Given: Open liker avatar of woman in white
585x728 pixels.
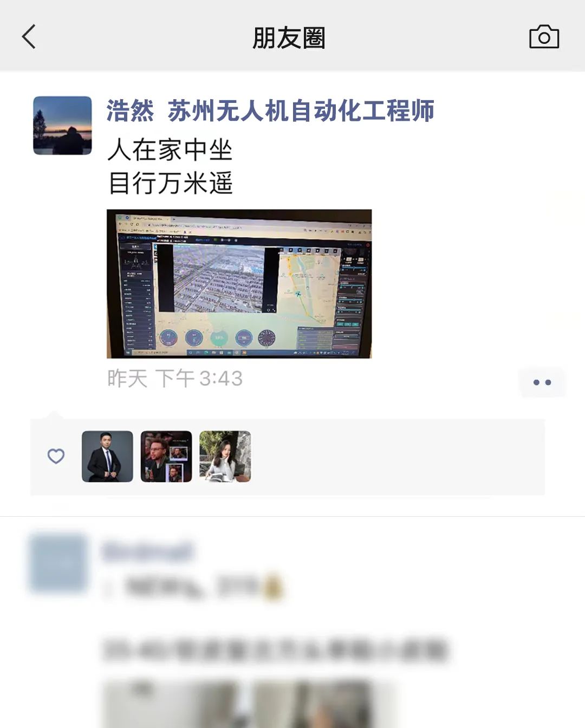Looking at the screenshot, I should (x=225, y=456).
